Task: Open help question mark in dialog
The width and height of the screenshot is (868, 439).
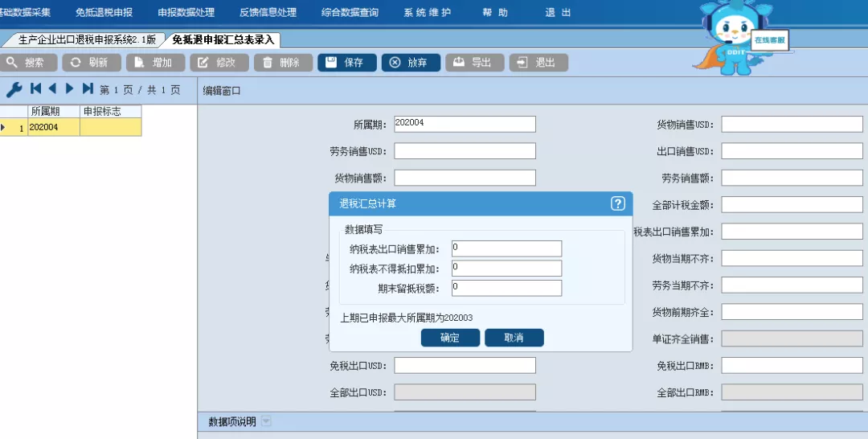Action: [x=617, y=203]
